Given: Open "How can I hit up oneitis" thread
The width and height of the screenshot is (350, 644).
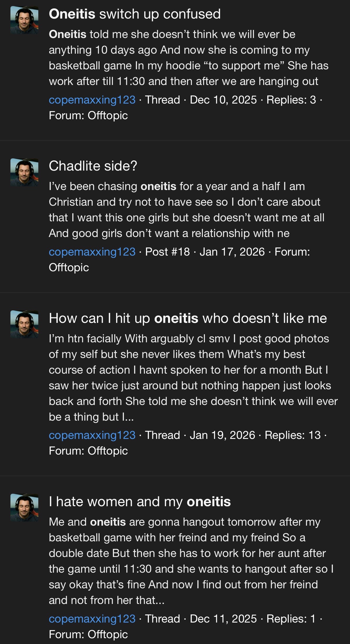Looking at the screenshot, I should [188, 318].
